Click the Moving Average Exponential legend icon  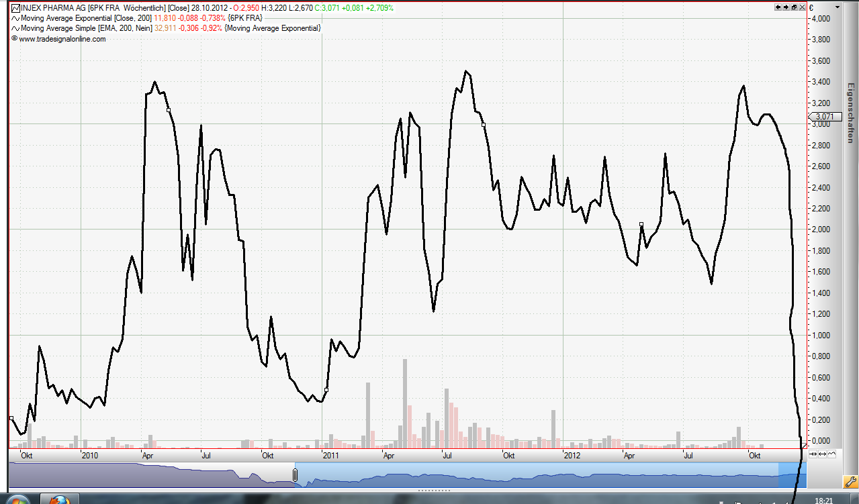(x=15, y=18)
